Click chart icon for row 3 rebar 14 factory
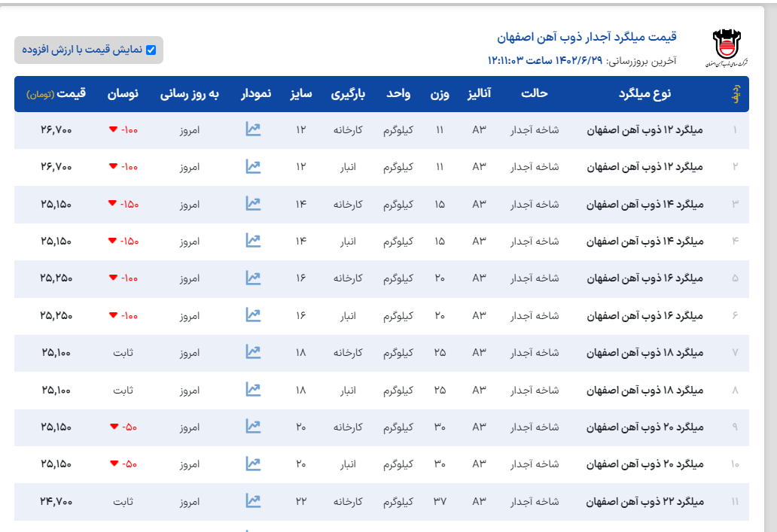Viewport: 777px width, 532px height. (x=253, y=203)
